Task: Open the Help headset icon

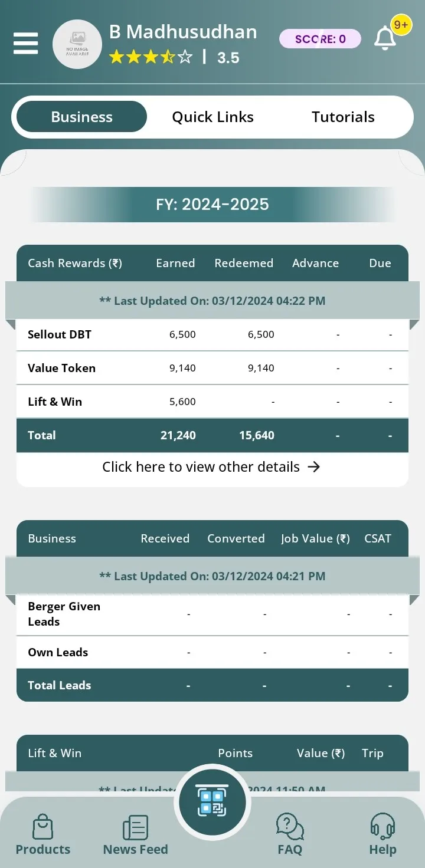Action: (x=382, y=827)
